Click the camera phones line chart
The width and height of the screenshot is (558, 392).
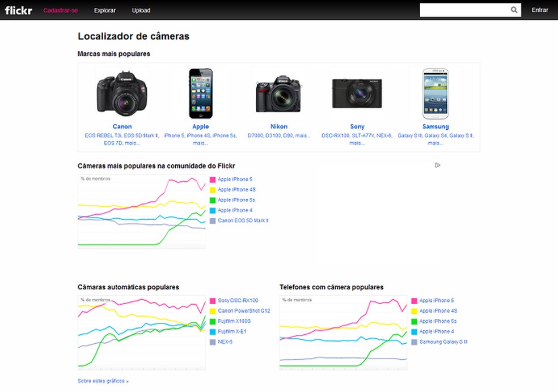coord(343,333)
